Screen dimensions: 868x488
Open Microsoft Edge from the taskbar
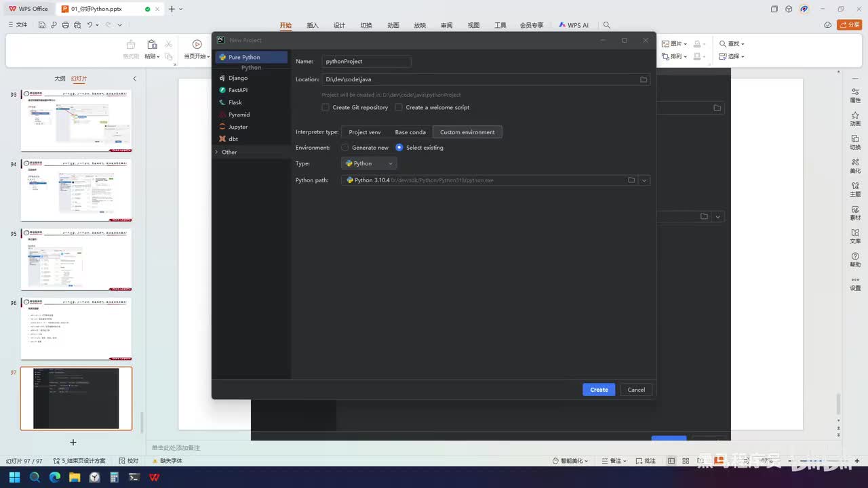coord(55,477)
